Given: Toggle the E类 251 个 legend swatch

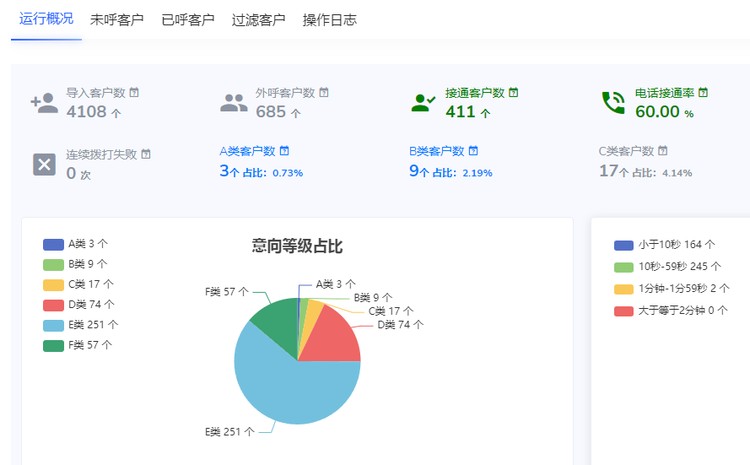Looking at the screenshot, I should [53, 326].
